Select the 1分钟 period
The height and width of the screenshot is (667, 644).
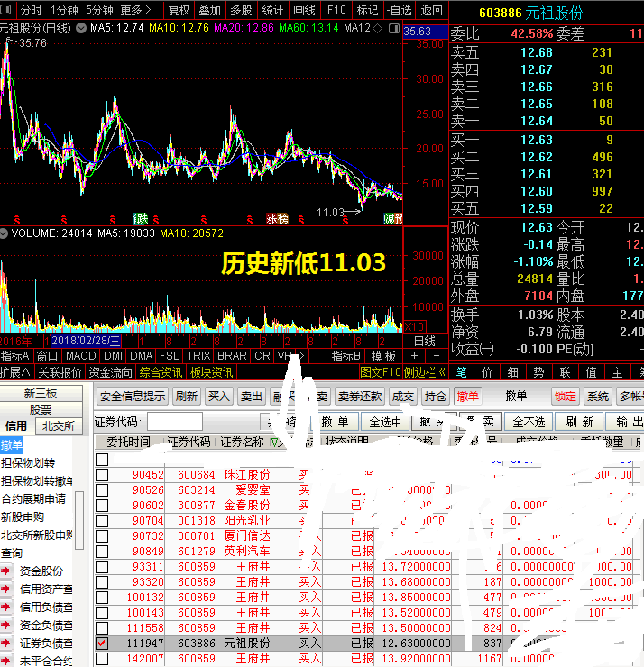(x=64, y=9)
